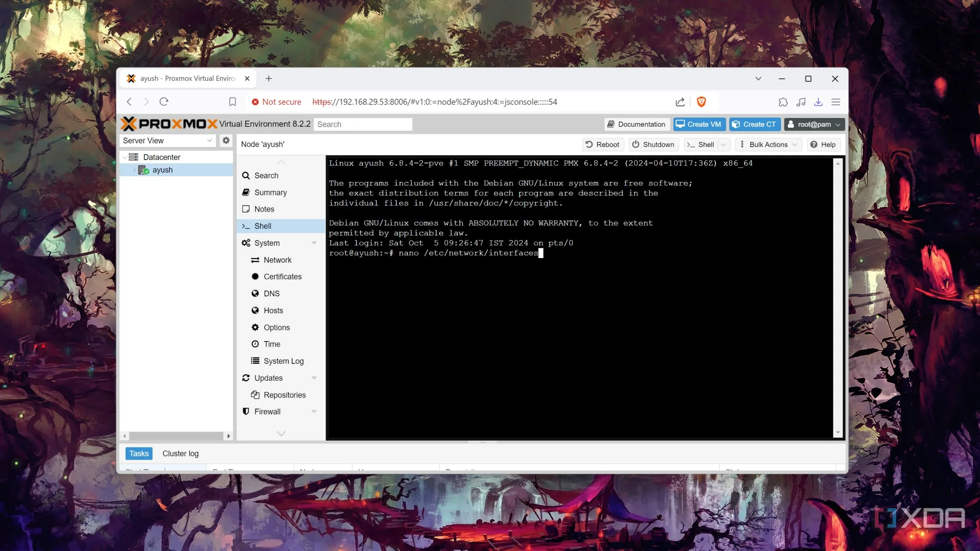Open the node Search panel
This screenshot has width=980, height=551.
(x=281, y=175)
